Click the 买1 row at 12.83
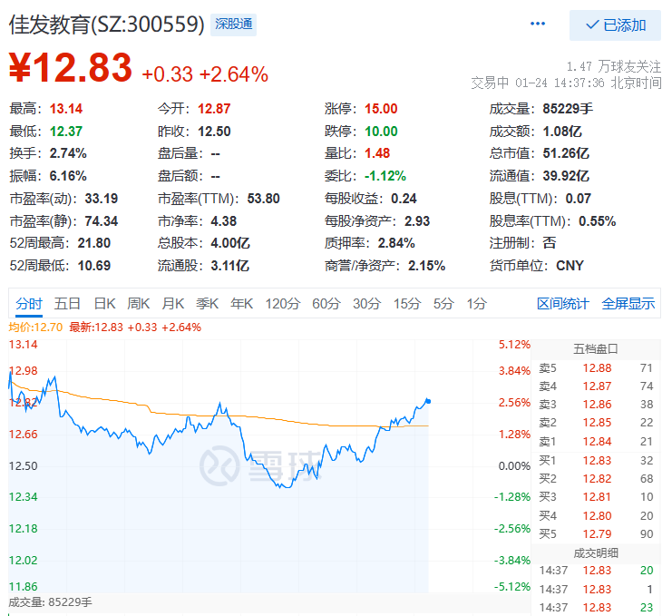The width and height of the screenshot is (672, 616). pyautogui.click(x=596, y=460)
